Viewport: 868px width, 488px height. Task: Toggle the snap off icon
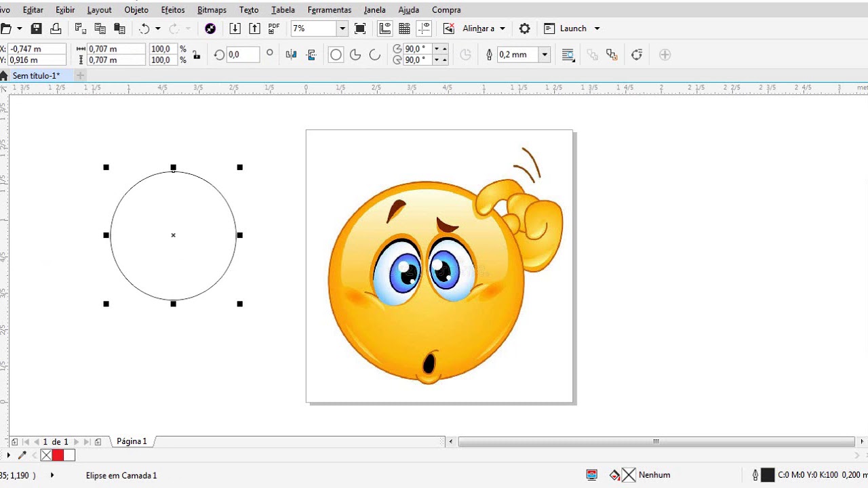[x=448, y=28]
